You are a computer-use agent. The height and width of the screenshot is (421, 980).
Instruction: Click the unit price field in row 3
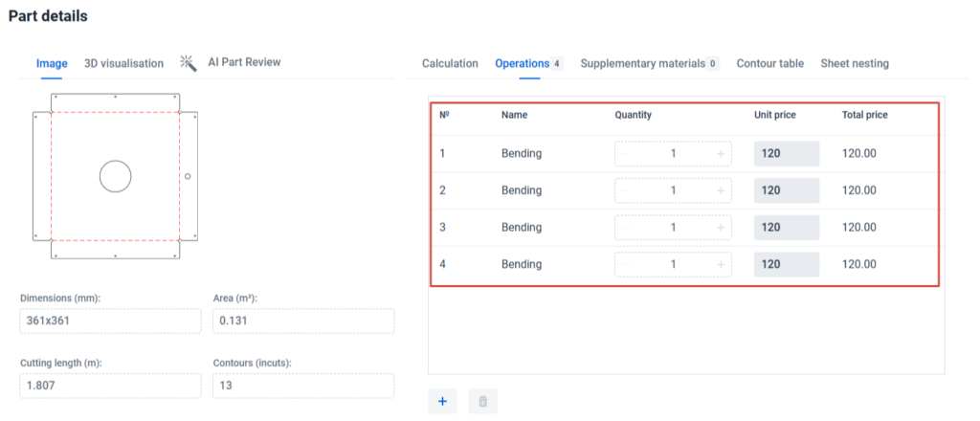(786, 228)
